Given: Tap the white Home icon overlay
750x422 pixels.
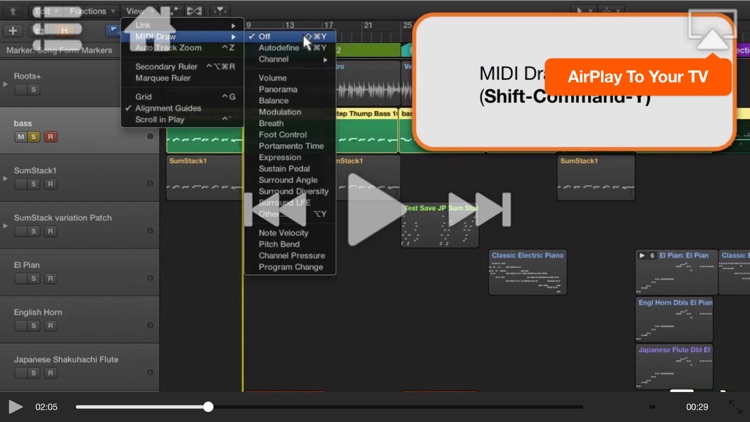Looking at the screenshot, I should [149, 28].
